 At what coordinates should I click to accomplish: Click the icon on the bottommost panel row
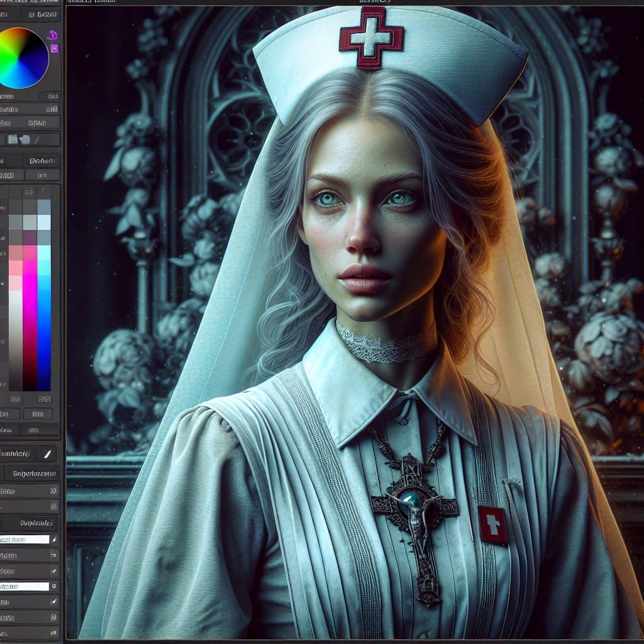(x=54, y=634)
